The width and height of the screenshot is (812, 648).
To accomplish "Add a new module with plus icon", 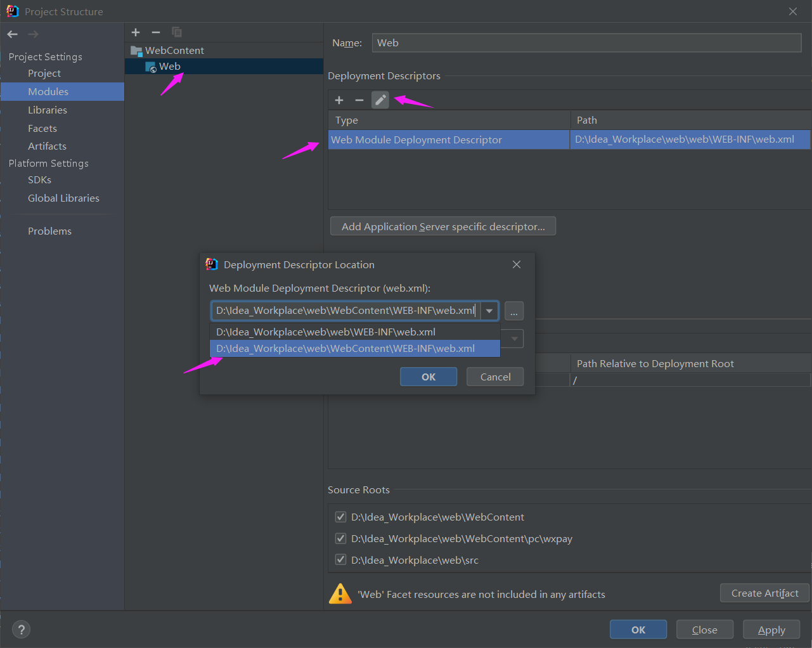I will (136, 32).
